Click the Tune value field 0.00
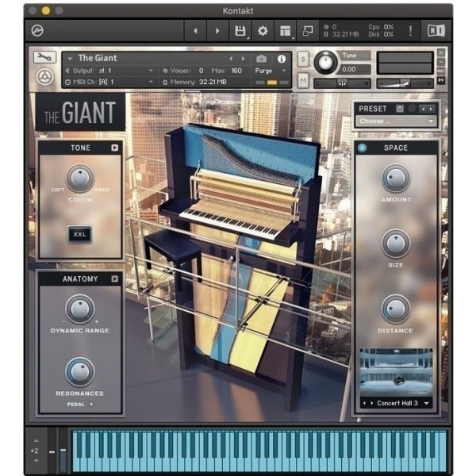 click(355, 69)
